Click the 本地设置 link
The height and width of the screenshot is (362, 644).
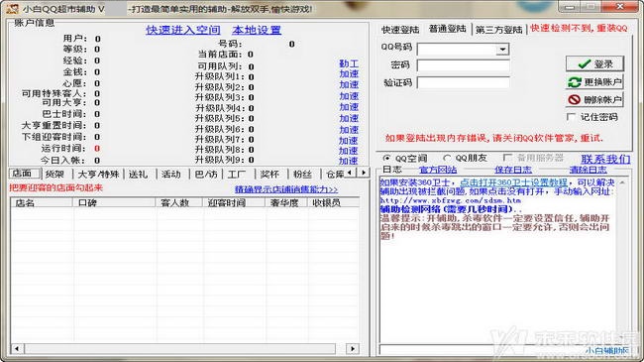point(257,30)
